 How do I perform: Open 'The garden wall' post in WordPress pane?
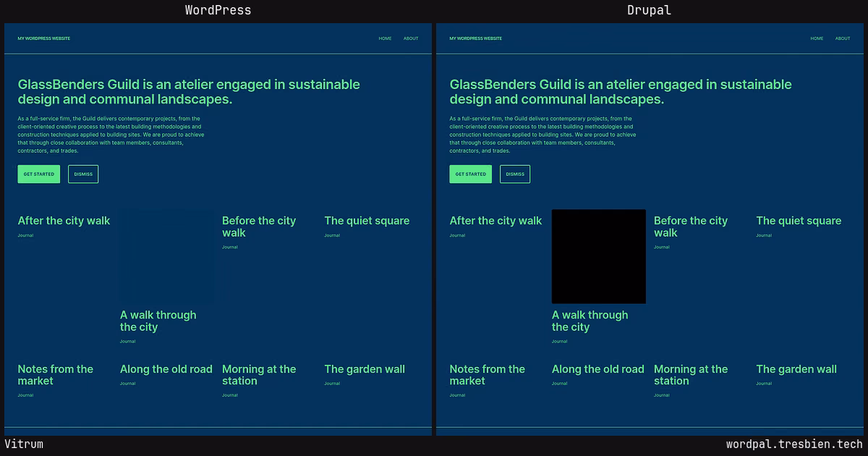click(365, 369)
